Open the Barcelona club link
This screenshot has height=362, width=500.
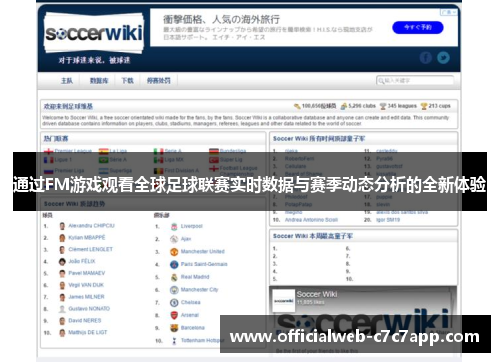click(x=193, y=328)
